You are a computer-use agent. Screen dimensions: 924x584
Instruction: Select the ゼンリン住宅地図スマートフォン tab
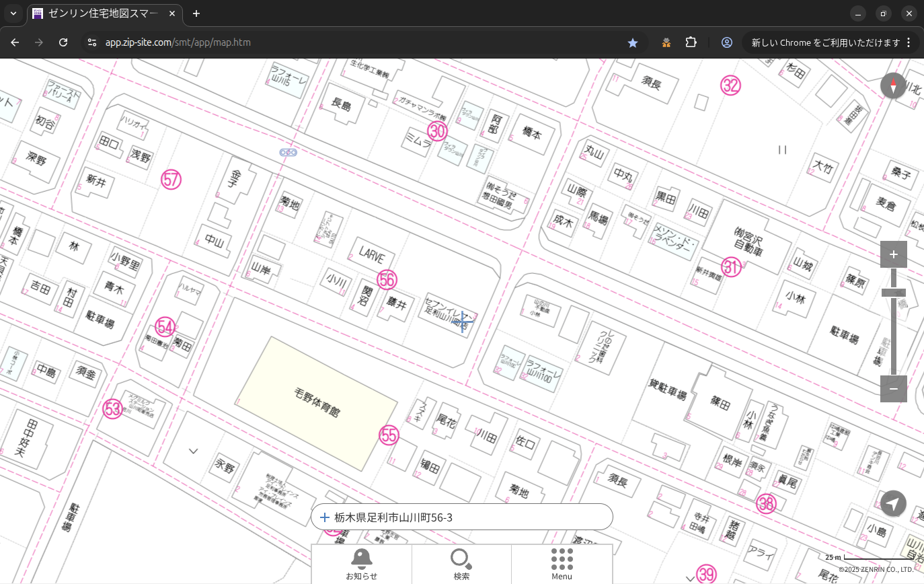coord(104,13)
